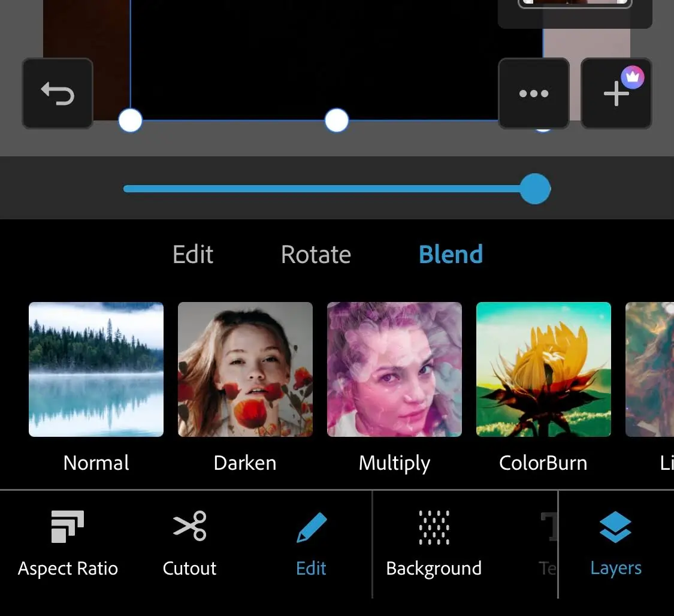Tap the ColorBurn label text
674x616 pixels.
coord(543,463)
